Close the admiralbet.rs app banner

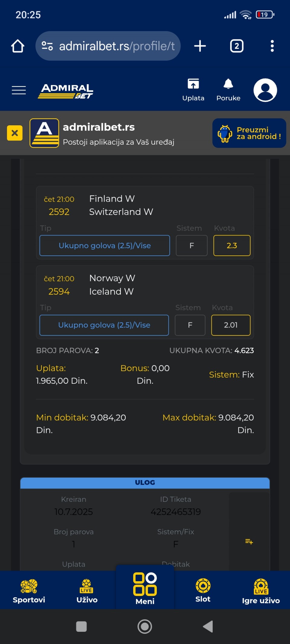(15, 133)
